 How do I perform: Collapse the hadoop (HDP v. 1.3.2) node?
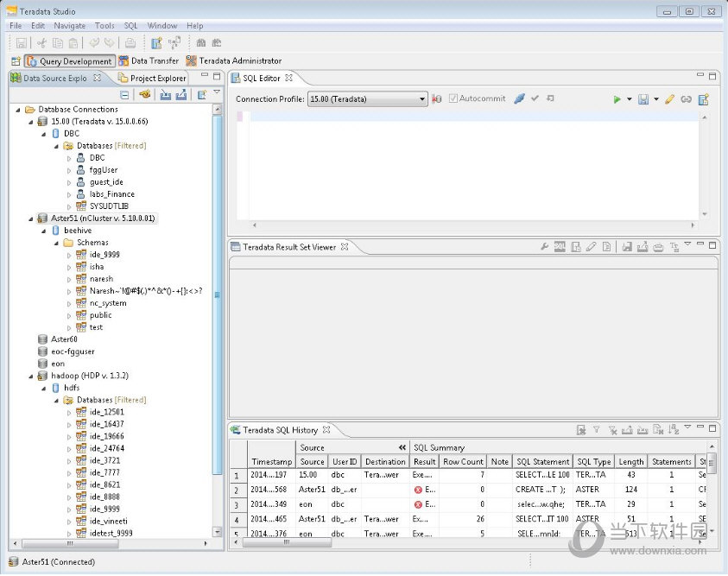(31, 376)
